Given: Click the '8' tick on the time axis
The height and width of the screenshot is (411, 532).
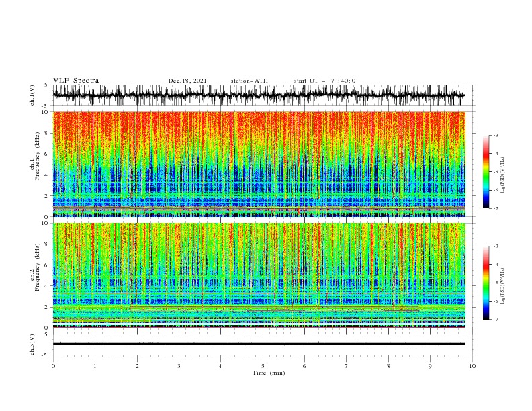Looking at the screenshot, I should coord(388,366).
